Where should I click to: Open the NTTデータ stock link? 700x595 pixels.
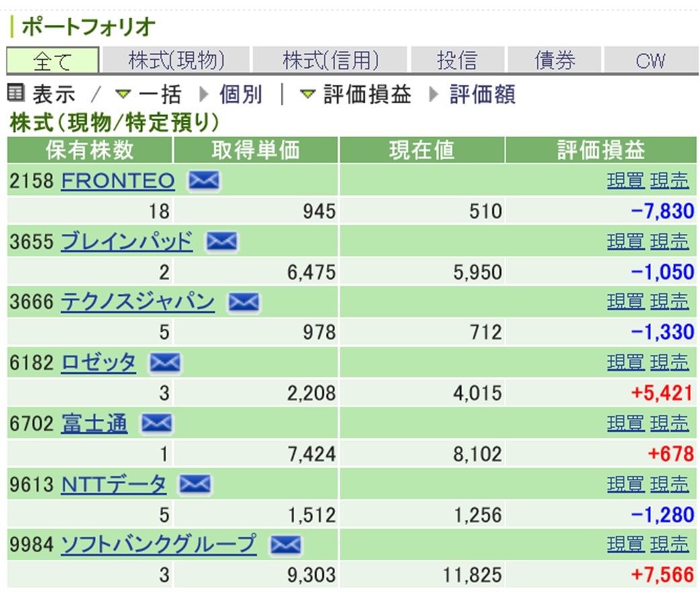pyautogui.click(x=114, y=484)
